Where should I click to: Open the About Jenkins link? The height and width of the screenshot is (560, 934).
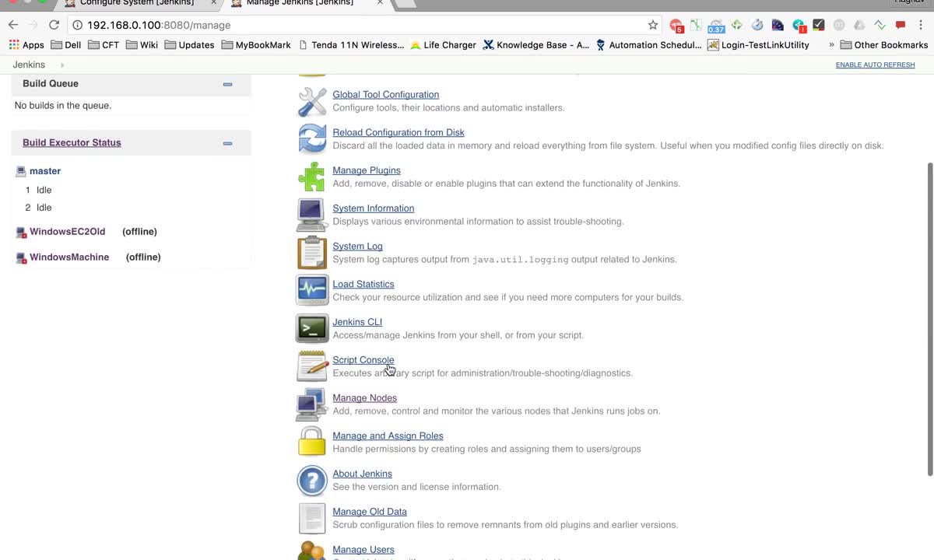click(362, 474)
